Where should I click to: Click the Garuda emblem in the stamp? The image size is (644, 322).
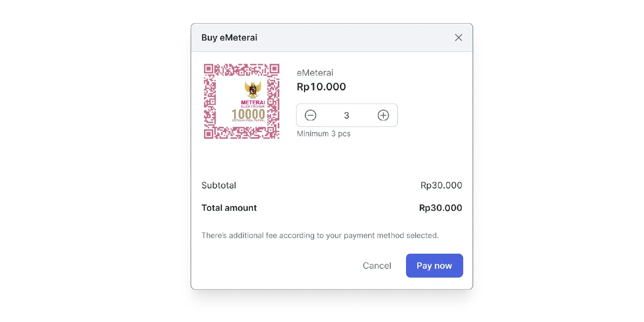coord(253,90)
